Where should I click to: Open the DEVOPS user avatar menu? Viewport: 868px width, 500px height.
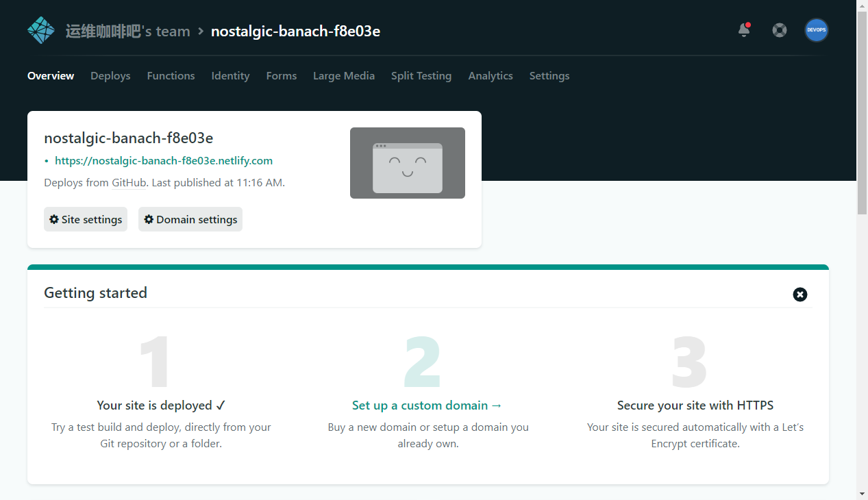tap(816, 30)
